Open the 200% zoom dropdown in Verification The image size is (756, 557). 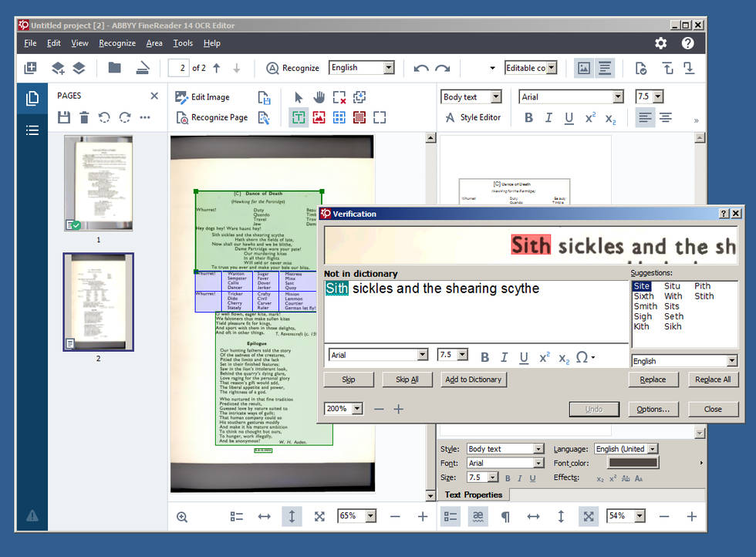(x=357, y=409)
